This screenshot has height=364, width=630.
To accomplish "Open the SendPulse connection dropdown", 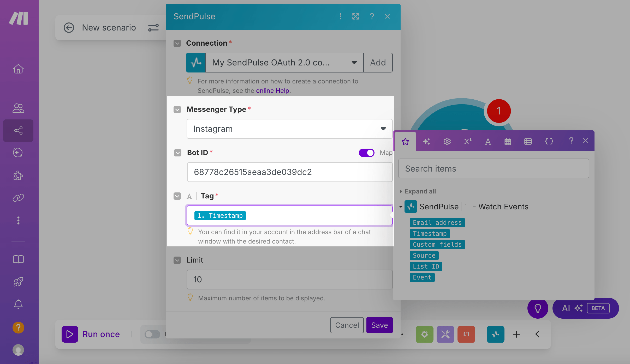I will click(284, 63).
